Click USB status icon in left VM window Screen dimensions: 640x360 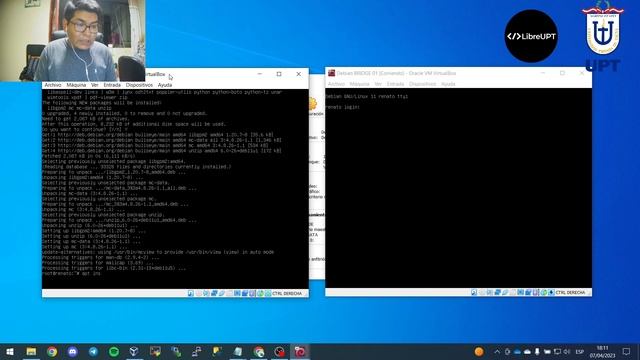point(222,293)
